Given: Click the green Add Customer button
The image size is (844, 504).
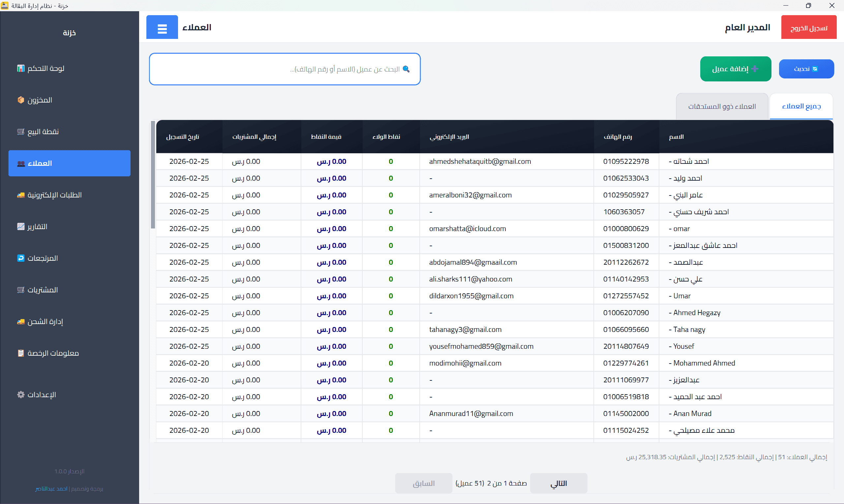Looking at the screenshot, I should 735,69.
